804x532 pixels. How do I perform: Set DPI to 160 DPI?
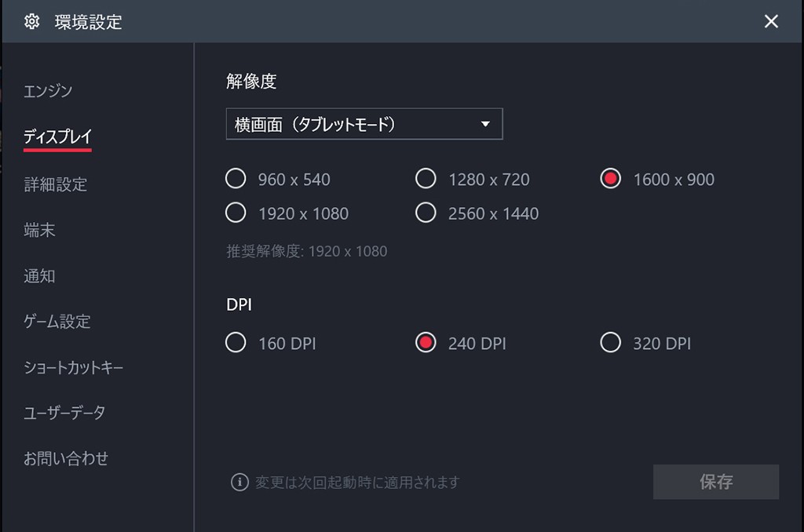tap(236, 343)
